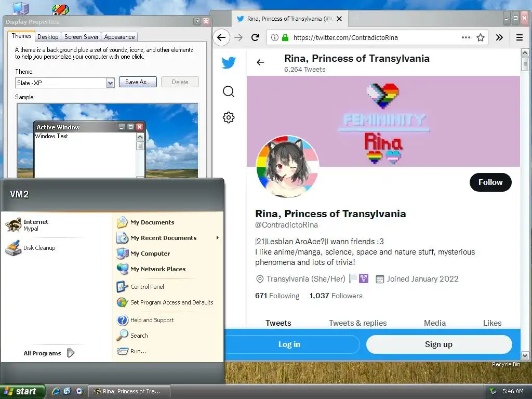532x399 pixels.
Task: Bookmark this page with the star
Action: (x=481, y=37)
